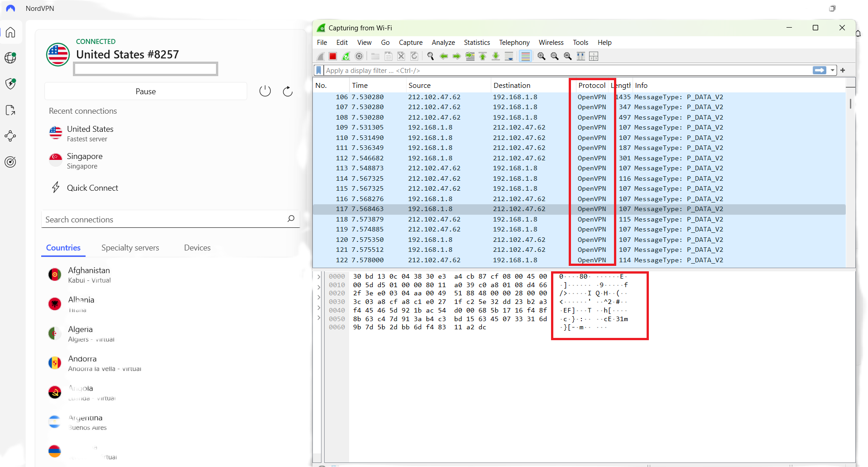Apply the display filter with arrow button
Viewport: 868px width, 467px height.
[x=820, y=70]
